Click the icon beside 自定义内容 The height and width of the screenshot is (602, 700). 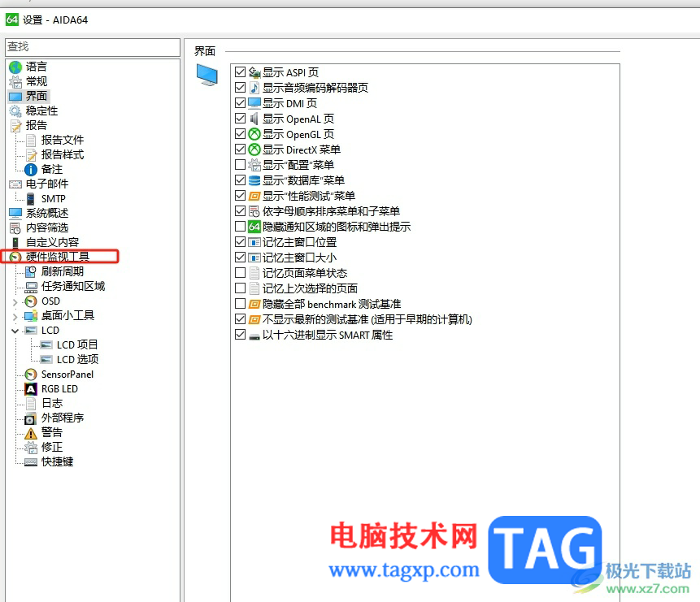tap(15, 243)
